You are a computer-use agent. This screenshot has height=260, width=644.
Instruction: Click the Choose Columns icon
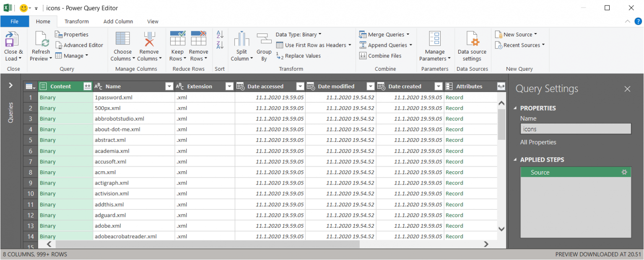click(122, 39)
